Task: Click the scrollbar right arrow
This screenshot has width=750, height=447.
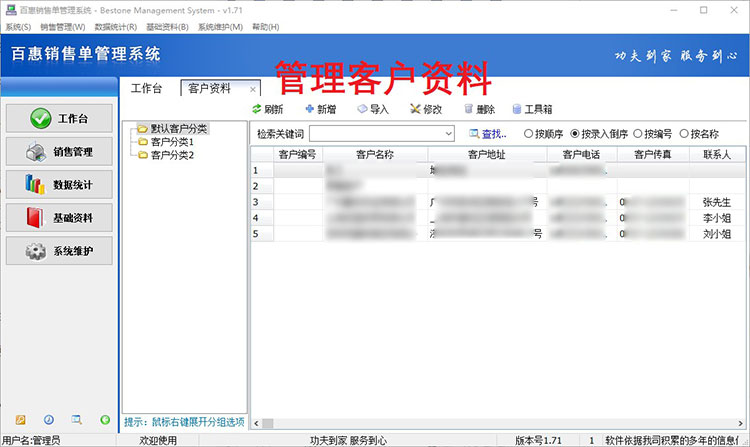Action: [740, 424]
